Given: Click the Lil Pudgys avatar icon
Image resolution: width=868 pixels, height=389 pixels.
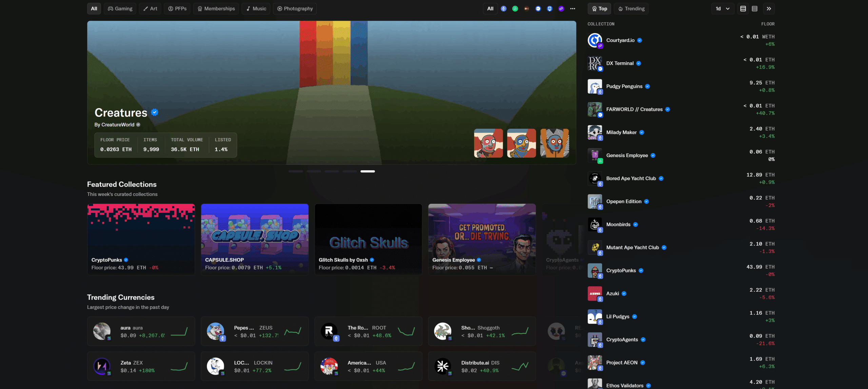Looking at the screenshot, I should 595,317.
